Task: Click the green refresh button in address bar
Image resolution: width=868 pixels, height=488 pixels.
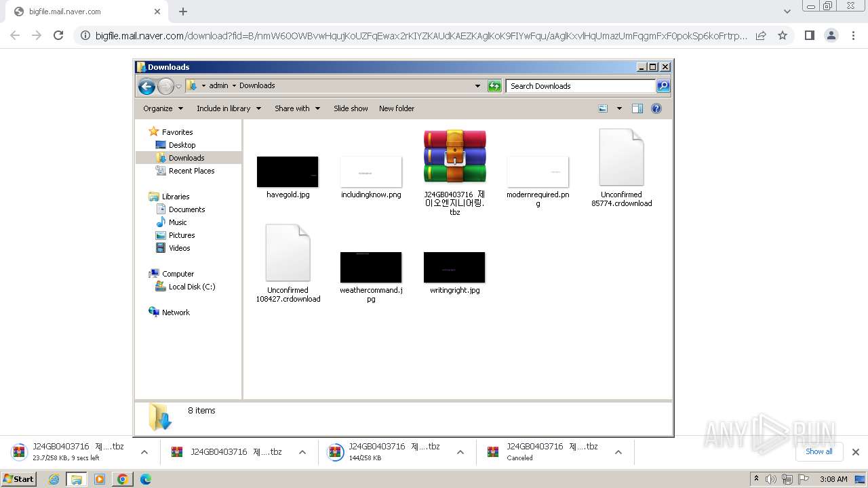Action: click(494, 86)
